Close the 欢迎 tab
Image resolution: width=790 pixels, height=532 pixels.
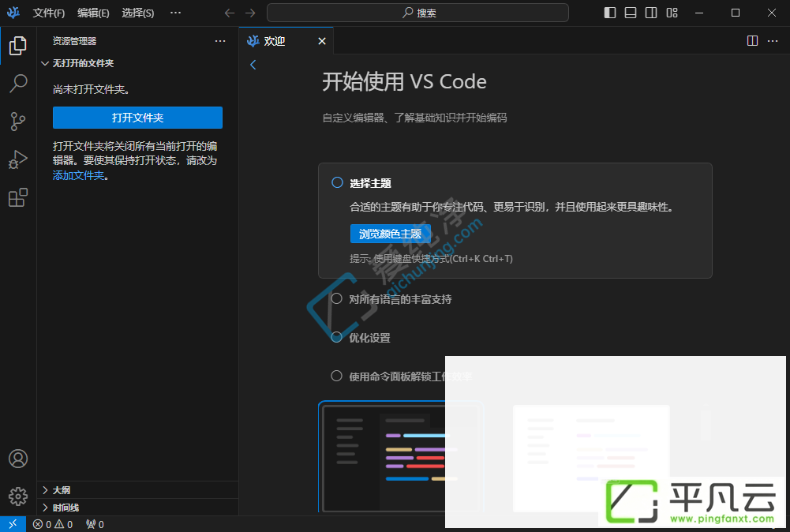[322, 41]
